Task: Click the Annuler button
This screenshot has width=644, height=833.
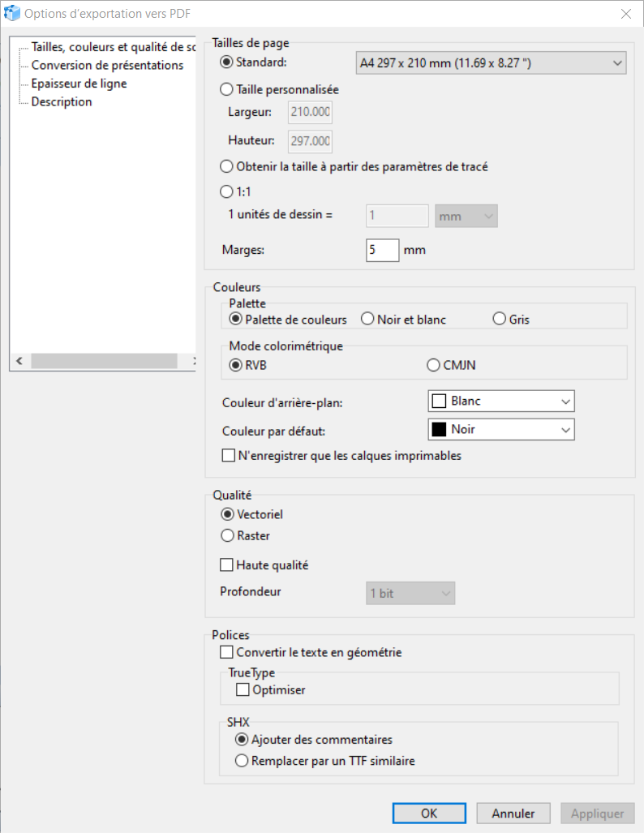Action: (x=513, y=813)
